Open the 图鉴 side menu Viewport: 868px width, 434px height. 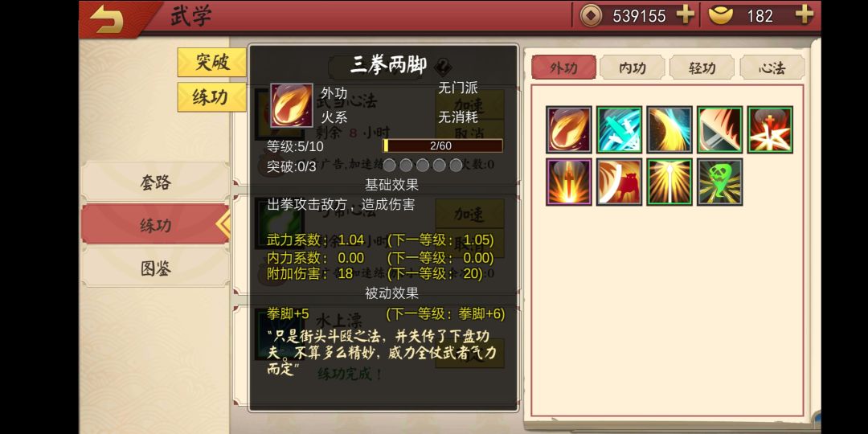pos(155,268)
